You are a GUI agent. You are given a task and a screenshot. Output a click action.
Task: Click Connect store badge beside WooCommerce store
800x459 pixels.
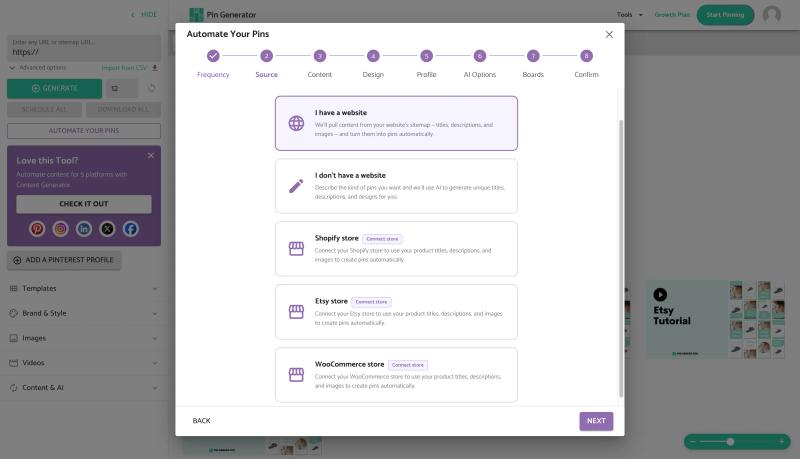408,365
